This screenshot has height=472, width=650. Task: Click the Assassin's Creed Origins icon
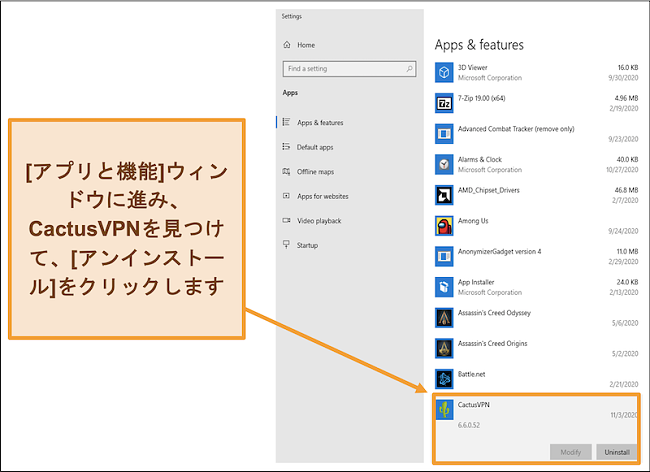[x=444, y=349]
